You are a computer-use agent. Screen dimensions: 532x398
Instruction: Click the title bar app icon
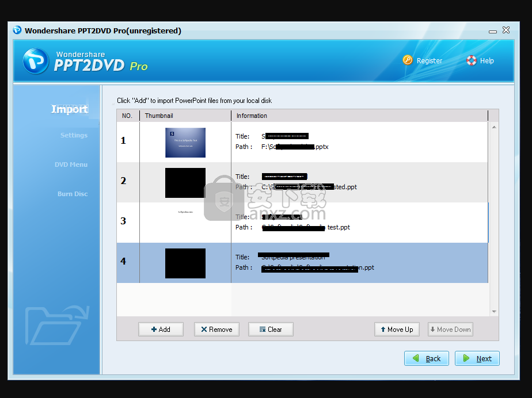pyautogui.click(x=17, y=30)
